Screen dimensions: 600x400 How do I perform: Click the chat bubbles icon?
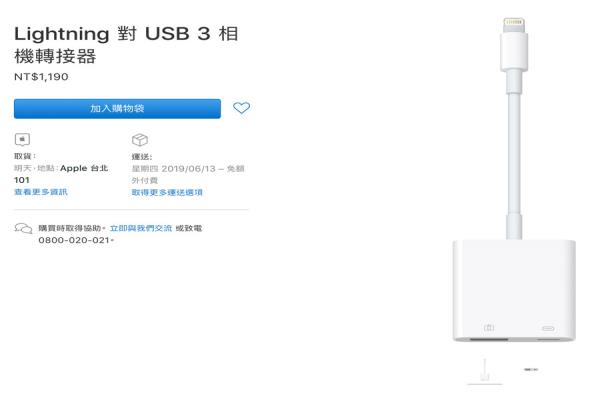(x=23, y=229)
